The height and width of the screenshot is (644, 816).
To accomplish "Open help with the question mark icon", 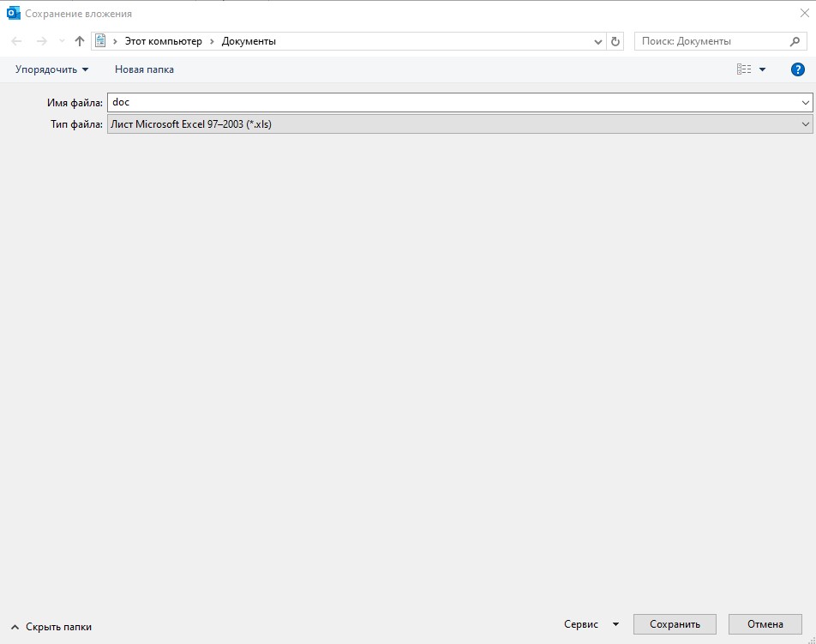I will pyautogui.click(x=797, y=69).
